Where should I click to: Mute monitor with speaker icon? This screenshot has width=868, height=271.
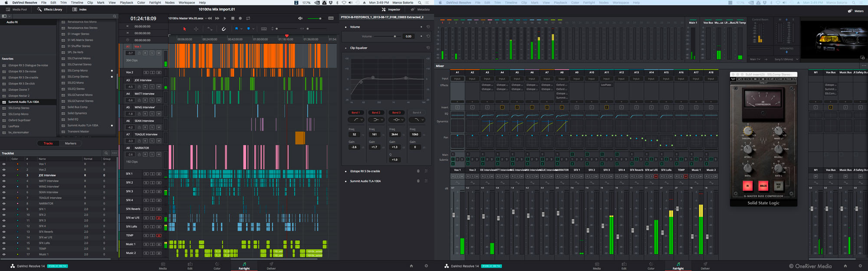pos(300,18)
